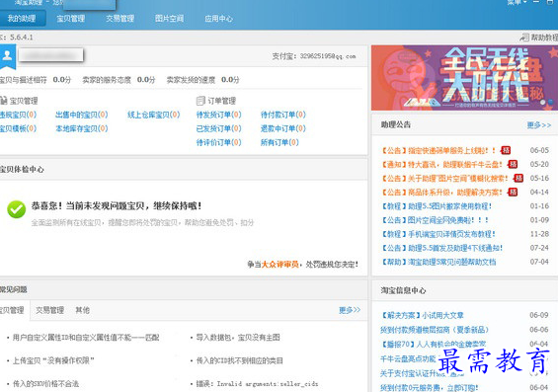Screen dimensions: 558x392
Task: View 已发货订单(0)
Action: 219,128
